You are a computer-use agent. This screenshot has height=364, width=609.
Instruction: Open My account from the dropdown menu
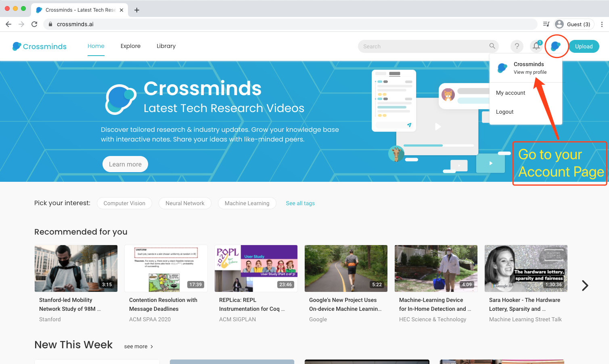511,93
